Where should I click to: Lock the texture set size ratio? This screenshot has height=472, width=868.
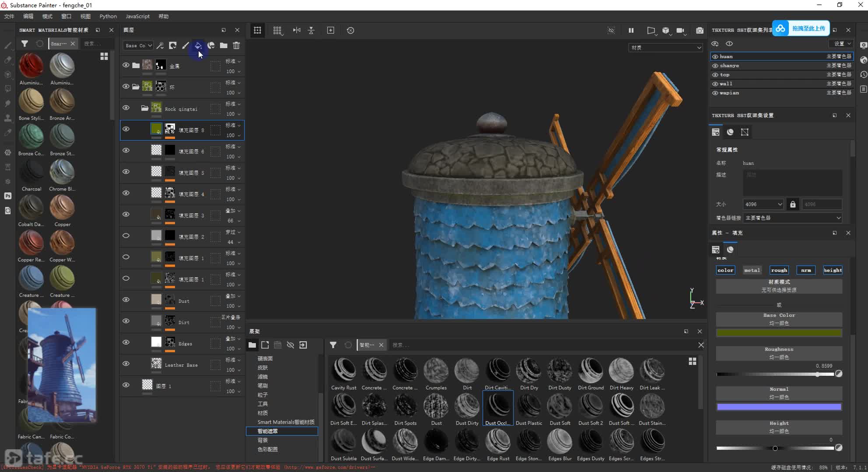792,204
